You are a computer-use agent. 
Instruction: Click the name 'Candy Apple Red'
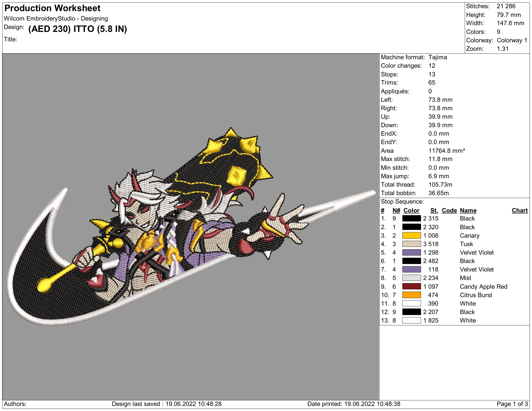click(483, 286)
